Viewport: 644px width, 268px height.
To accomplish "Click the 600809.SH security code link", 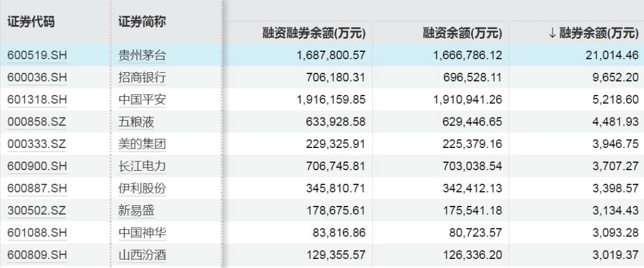I will pos(37,255).
